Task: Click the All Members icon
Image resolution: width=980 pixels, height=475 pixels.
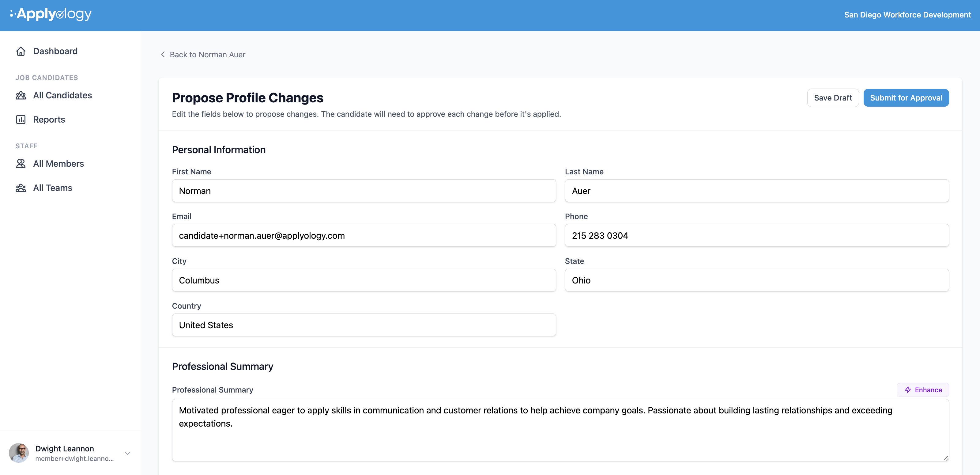Action: 21,164
